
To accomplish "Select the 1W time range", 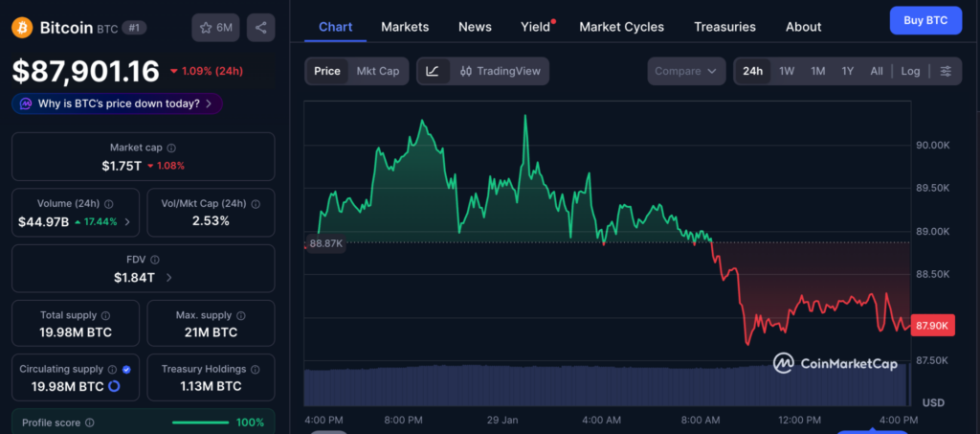I will point(787,71).
